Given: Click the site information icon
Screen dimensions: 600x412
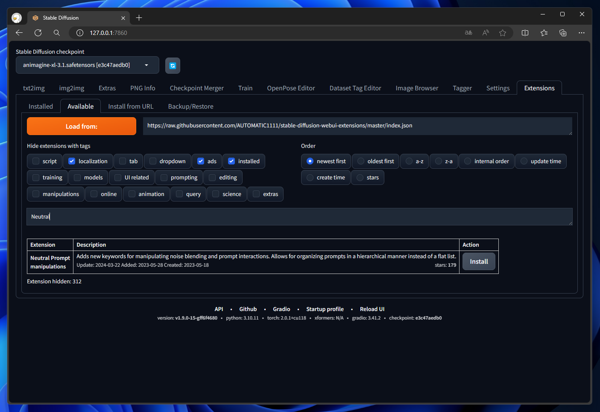Looking at the screenshot, I should coord(80,33).
